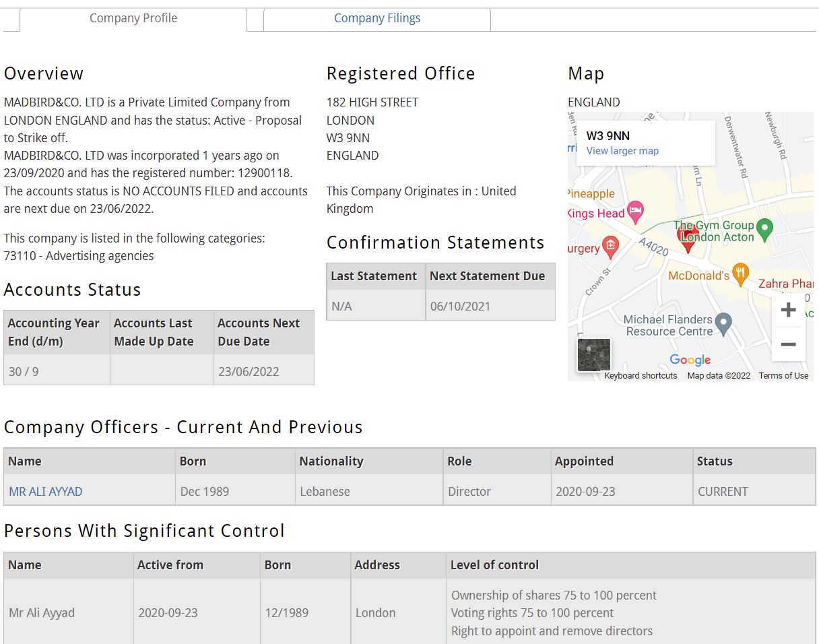Click the Zahra Pharmacy map label
The width and height of the screenshot is (819, 644).
click(x=785, y=284)
